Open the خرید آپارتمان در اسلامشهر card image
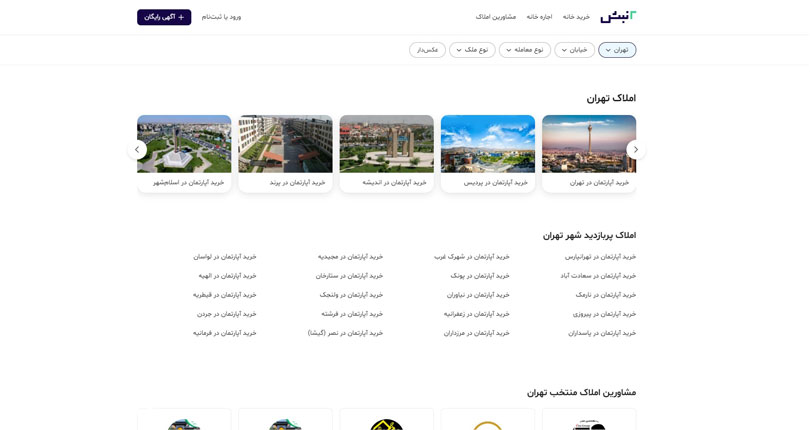810x430 pixels. click(x=184, y=144)
